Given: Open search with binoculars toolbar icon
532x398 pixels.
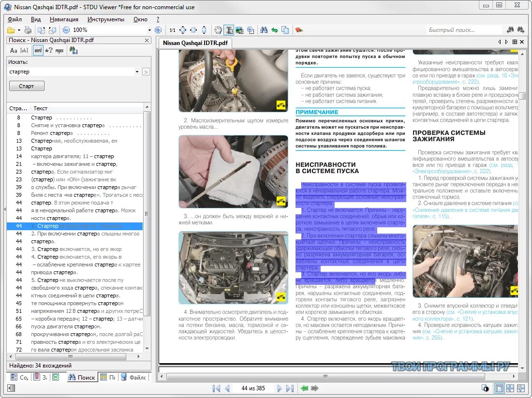Looking at the screenshot, I should coord(264,30).
